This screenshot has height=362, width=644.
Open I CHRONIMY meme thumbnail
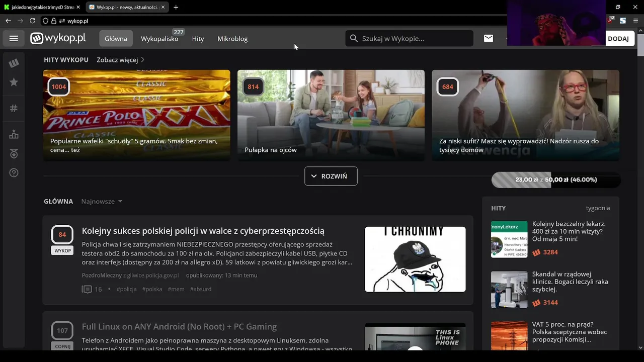(x=415, y=259)
